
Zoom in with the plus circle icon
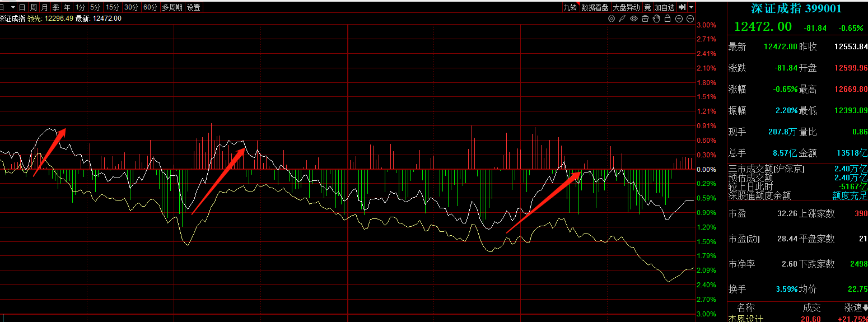[x=679, y=18]
